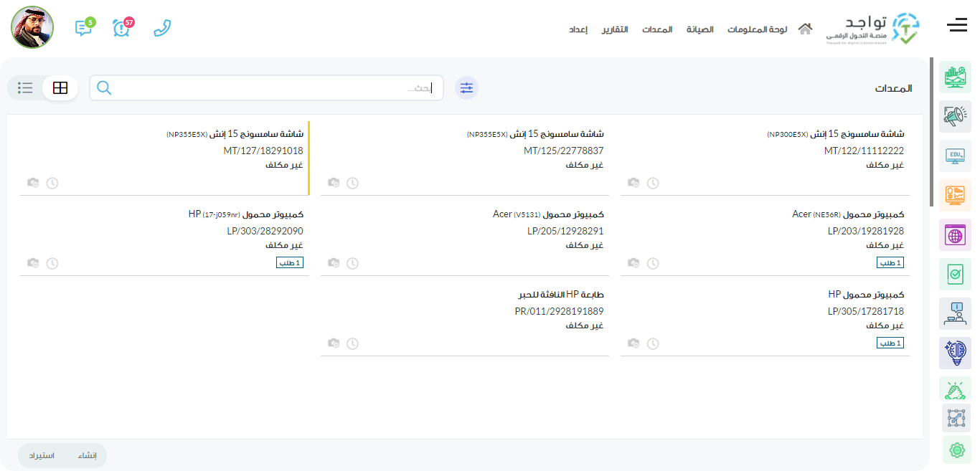Expand the إعداد menu
Image resolution: width=980 pixels, height=471 pixels.
[578, 29]
